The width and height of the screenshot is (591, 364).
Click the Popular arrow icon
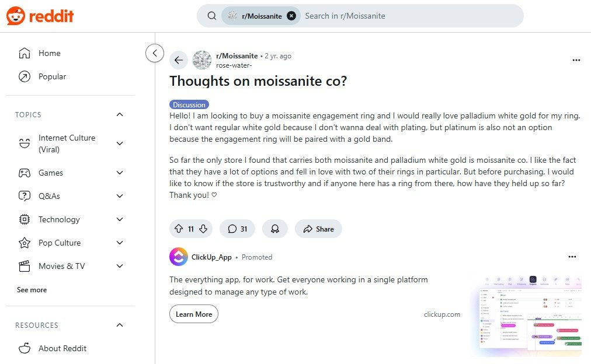click(x=25, y=76)
